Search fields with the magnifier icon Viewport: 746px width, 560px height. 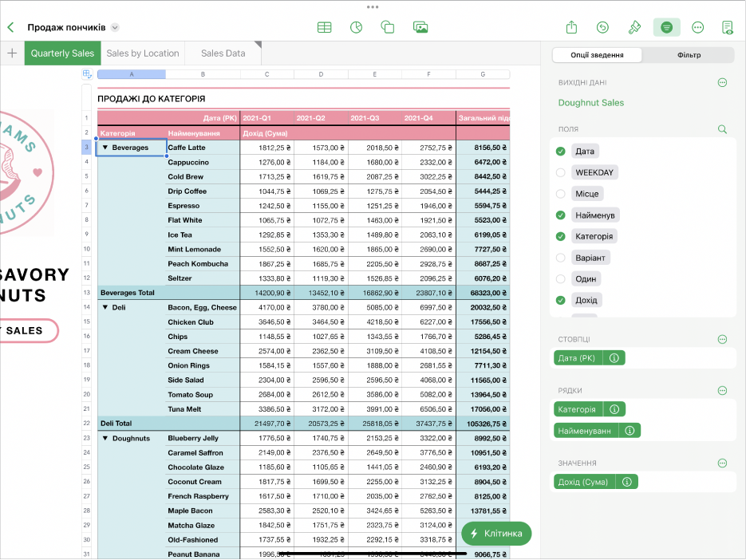point(722,128)
